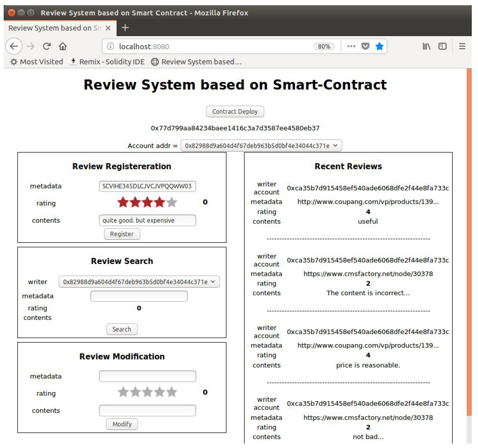This screenshot has height=448, width=478.
Task: Save page with Pocket icon
Action: pyautogui.click(x=365, y=46)
